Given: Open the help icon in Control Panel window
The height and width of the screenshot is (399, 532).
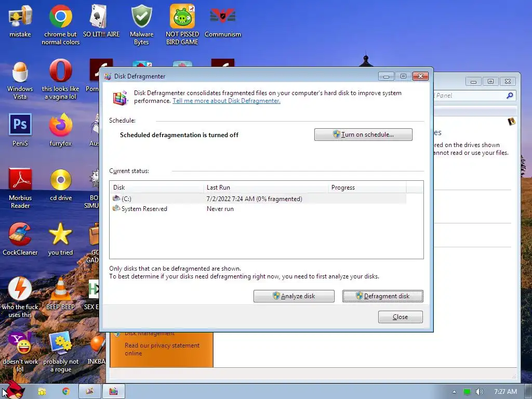Looking at the screenshot, I should click(511, 121).
